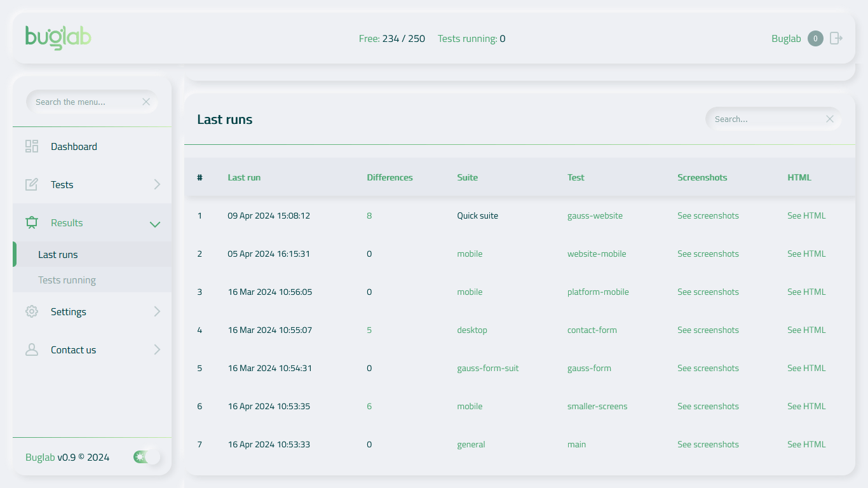Viewport: 868px width, 488px height.
Task: Click the Tests pencil icon
Action: coord(32,184)
